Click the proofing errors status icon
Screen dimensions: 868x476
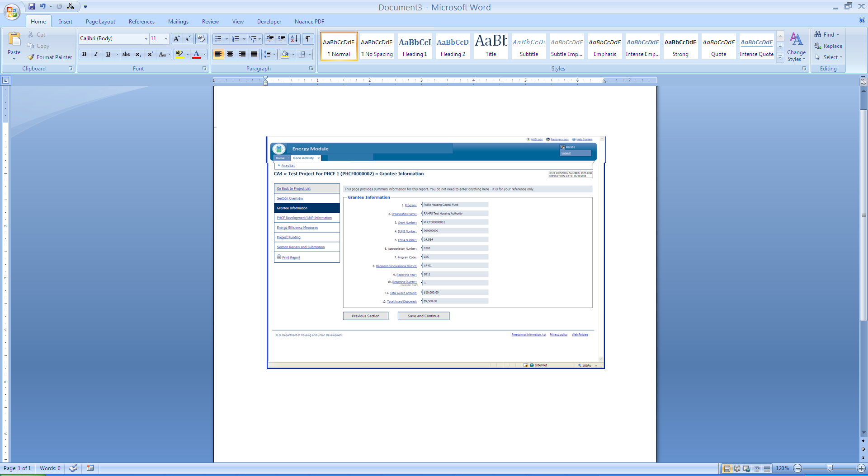(73, 468)
